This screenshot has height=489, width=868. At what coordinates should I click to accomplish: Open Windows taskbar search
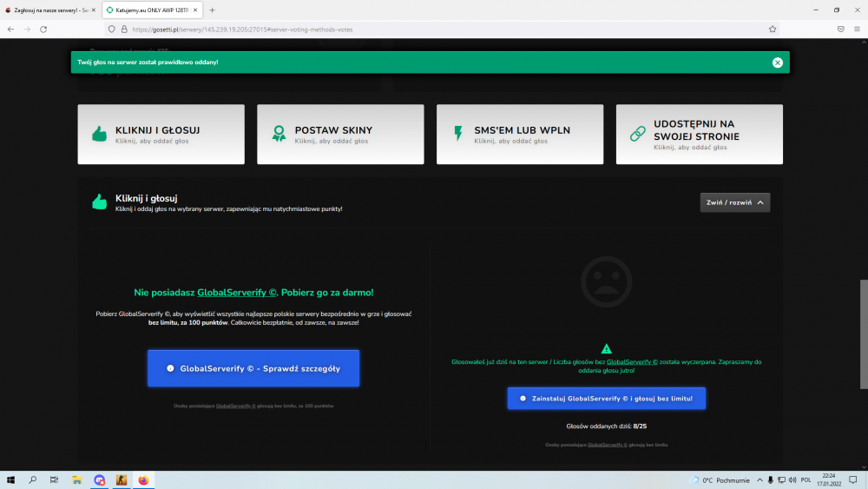pos(33,480)
